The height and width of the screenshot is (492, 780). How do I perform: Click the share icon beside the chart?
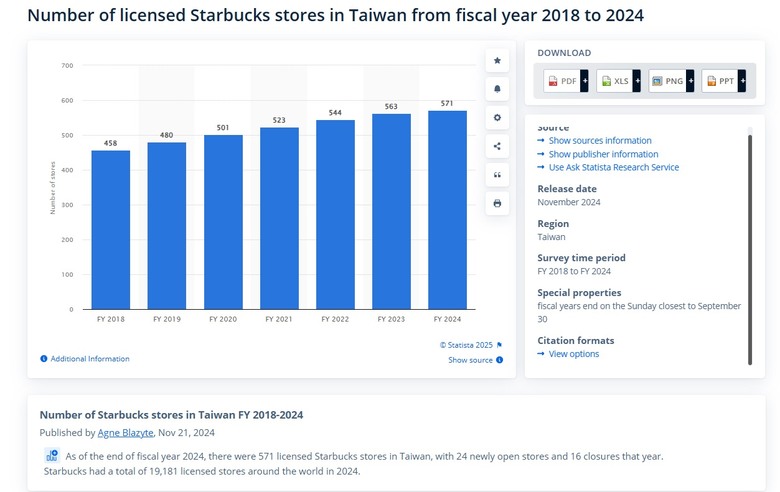(497, 146)
